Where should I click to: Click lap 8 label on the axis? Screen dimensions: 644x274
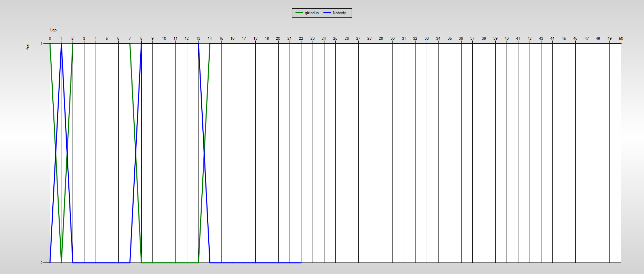[141, 38]
